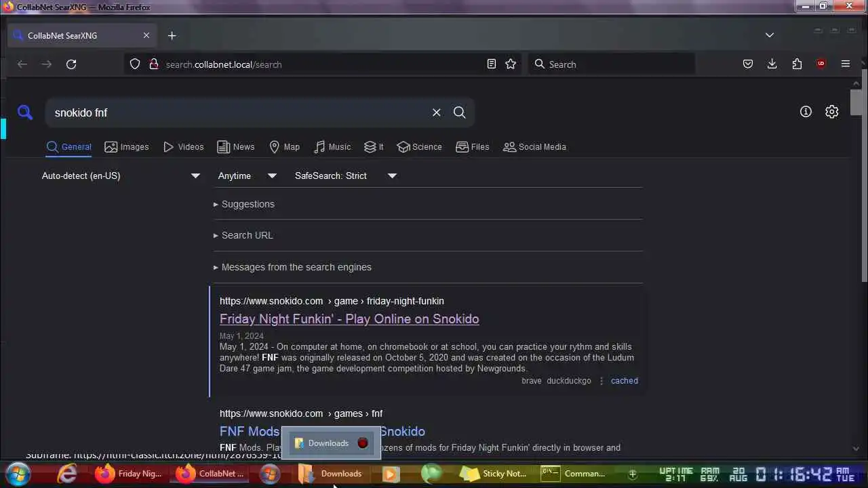Reload the current page
Image resolution: width=868 pixels, height=488 pixels.
pyautogui.click(x=71, y=64)
